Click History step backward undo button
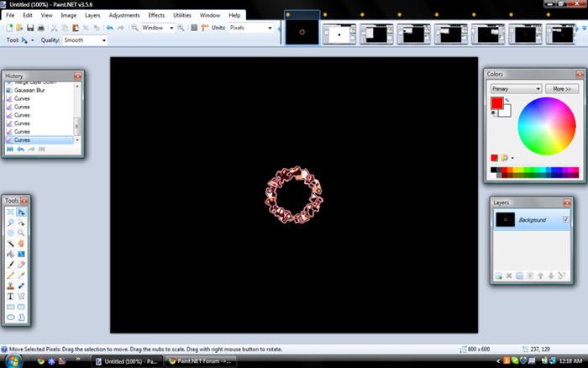 click(x=21, y=150)
